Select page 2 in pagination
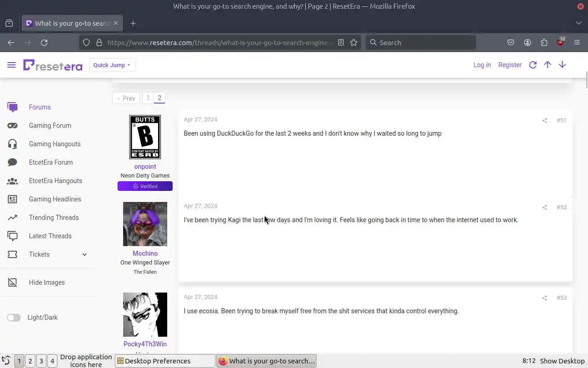Screen dimensions: 588x368 pos(159,98)
